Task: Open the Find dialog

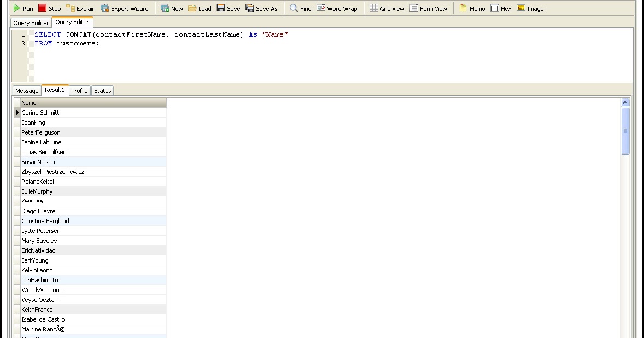Action: (x=300, y=8)
